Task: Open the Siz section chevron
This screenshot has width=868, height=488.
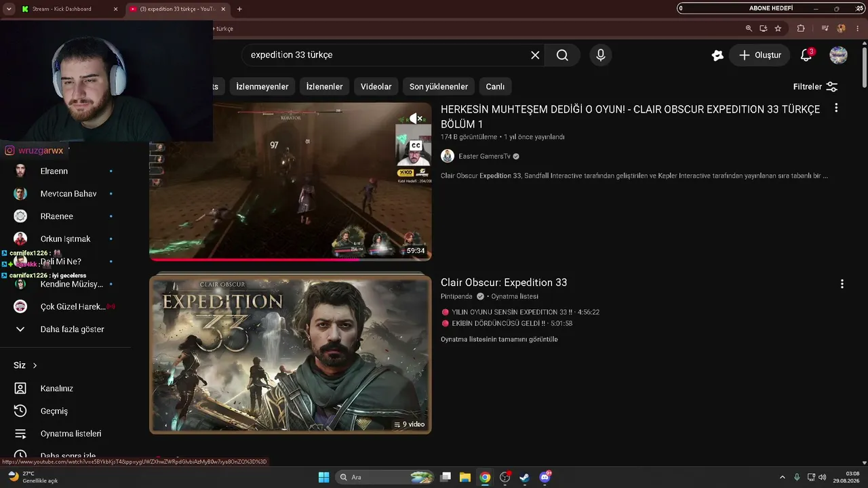Action: 35,365
